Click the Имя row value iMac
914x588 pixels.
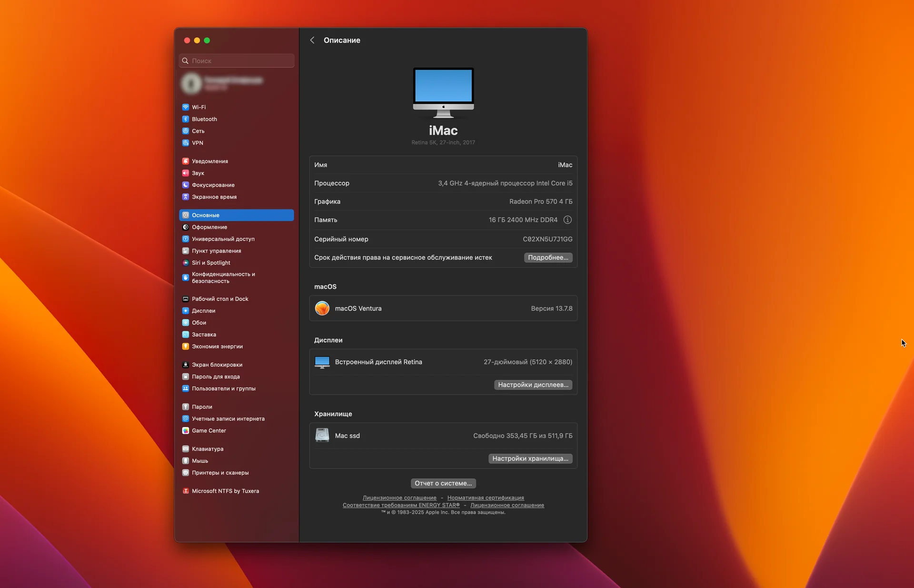coord(565,165)
